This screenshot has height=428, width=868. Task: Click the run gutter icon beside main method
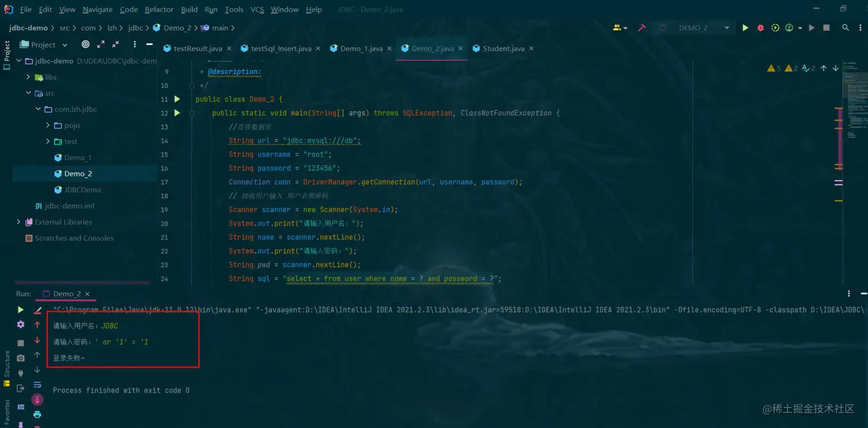point(177,112)
